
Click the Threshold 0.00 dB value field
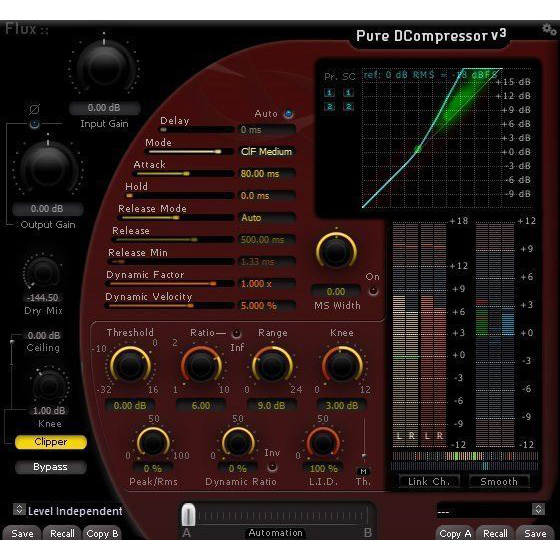[x=130, y=406]
